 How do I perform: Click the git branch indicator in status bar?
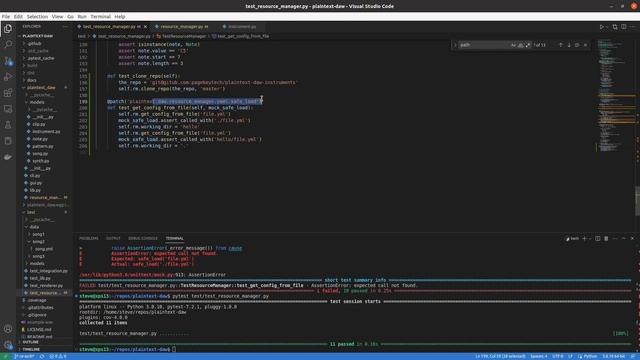coord(24,356)
